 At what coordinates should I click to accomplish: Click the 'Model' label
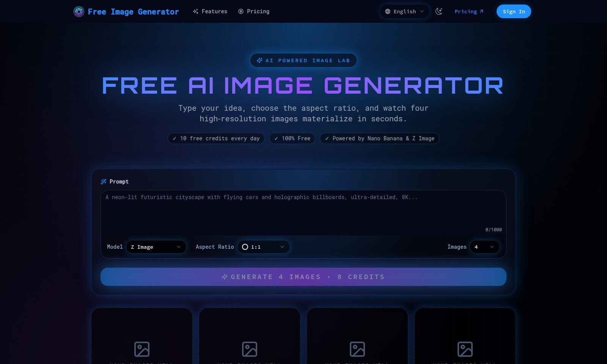115,247
